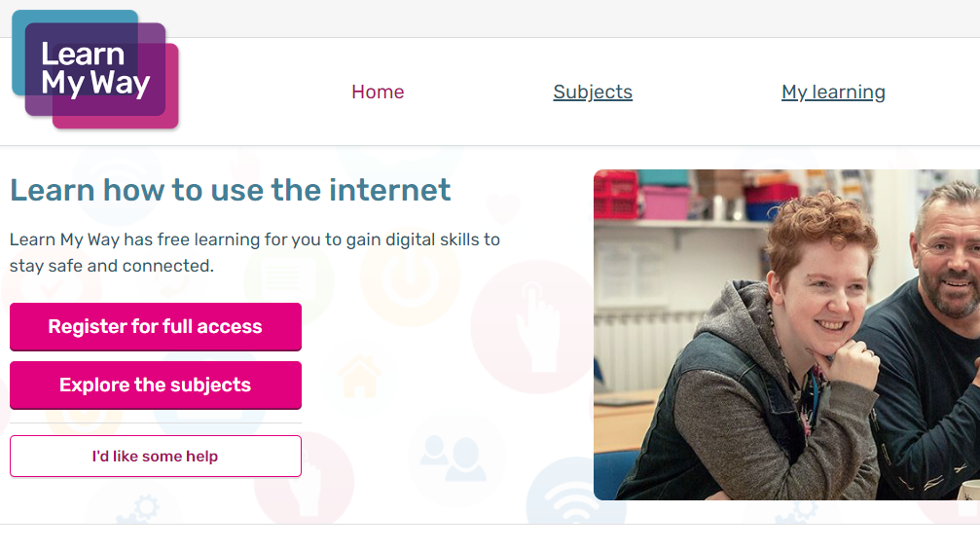This screenshot has height=551, width=980.
Task: Select the Explore the subjects button
Action: [x=156, y=386]
